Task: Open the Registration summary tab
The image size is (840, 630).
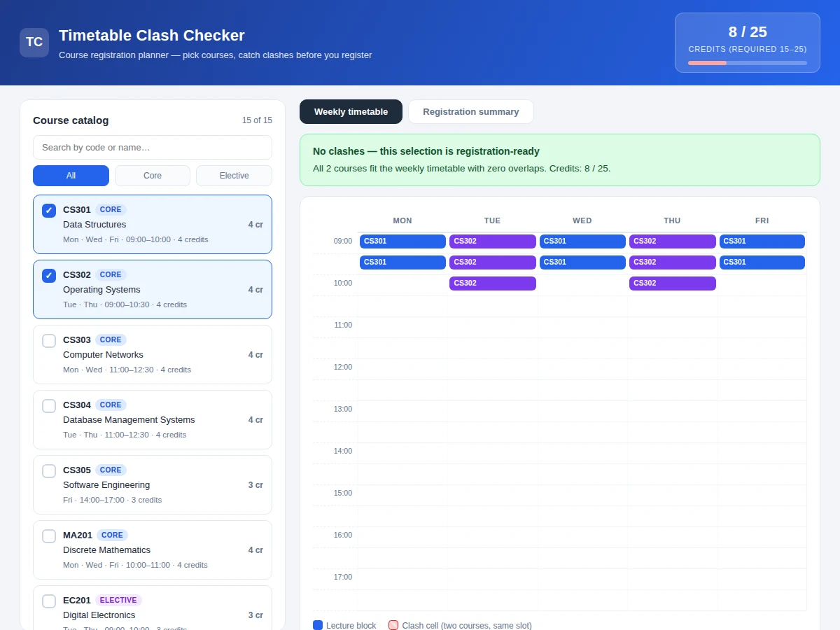Action: click(x=471, y=112)
